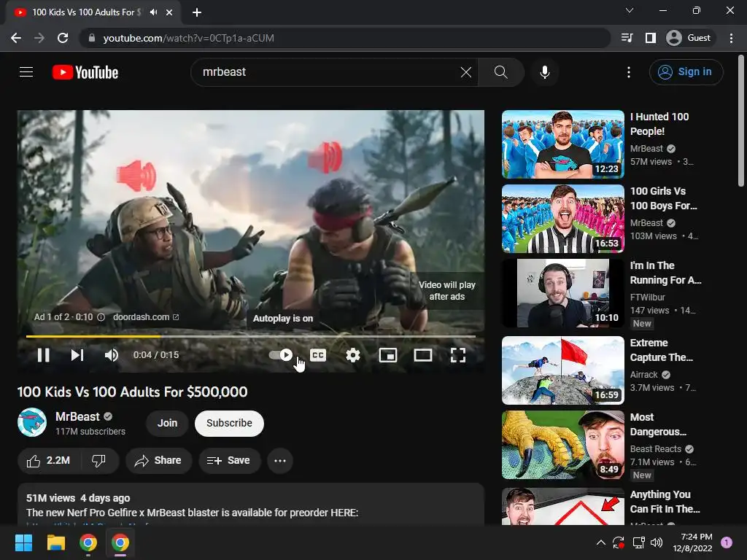The height and width of the screenshot is (560, 747).
Task: Open ad info icon next to timer
Action: (101, 317)
